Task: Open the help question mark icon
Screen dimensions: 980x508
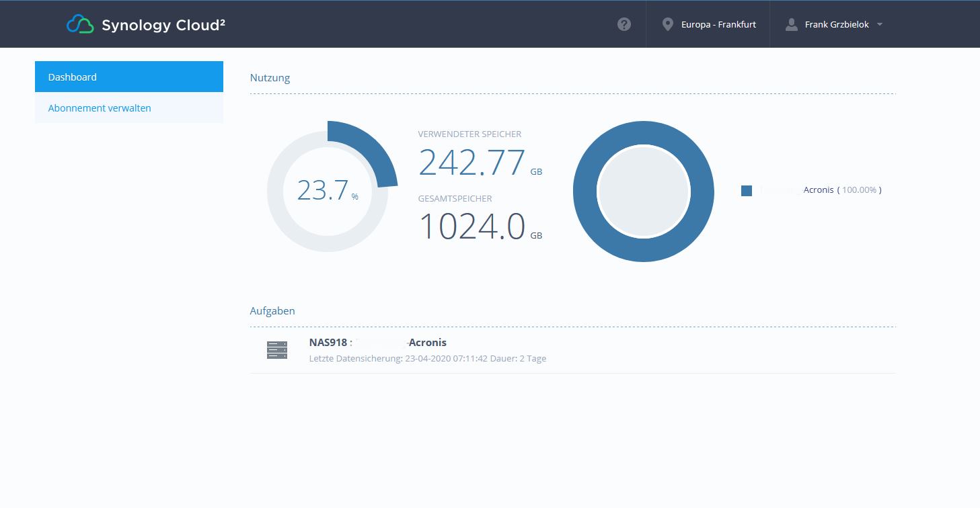Action: pyautogui.click(x=624, y=24)
